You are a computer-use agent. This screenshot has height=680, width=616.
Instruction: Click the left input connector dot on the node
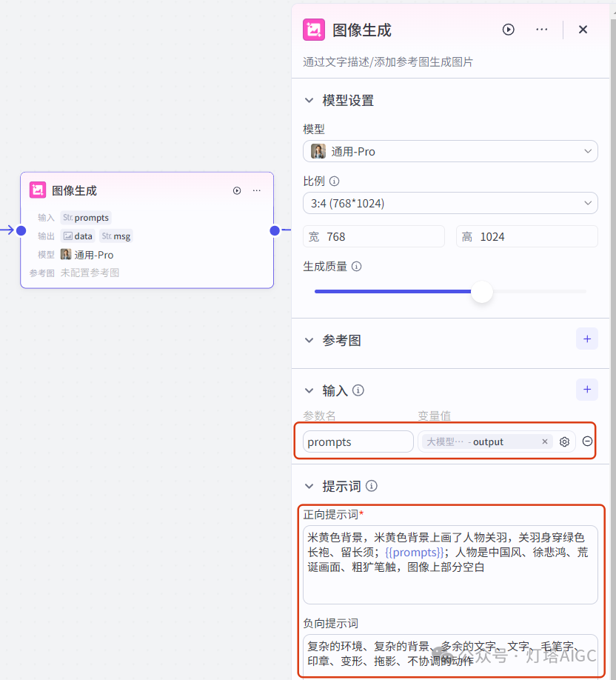pyautogui.click(x=21, y=230)
